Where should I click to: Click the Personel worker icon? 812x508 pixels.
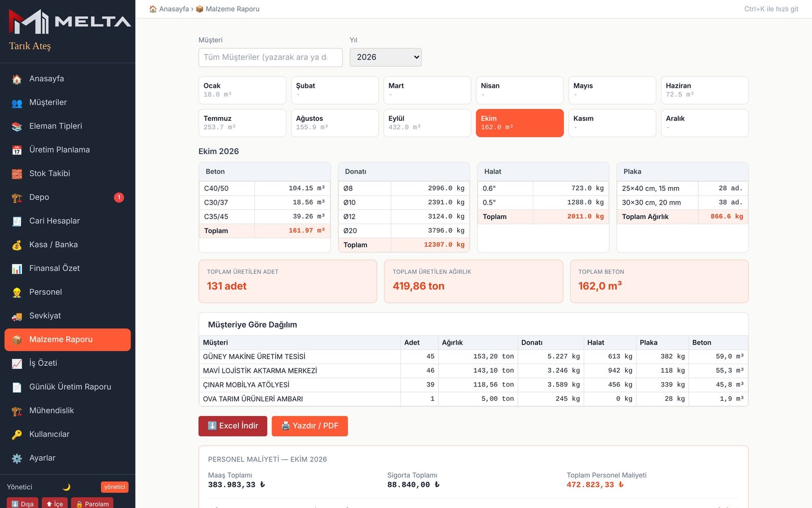coord(17,293)
